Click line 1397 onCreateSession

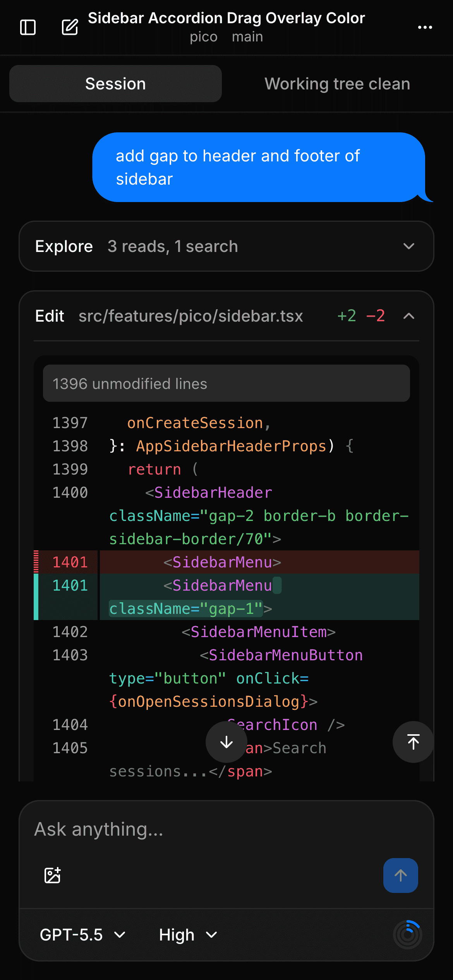pyautogui.click(x=226, y=423)
